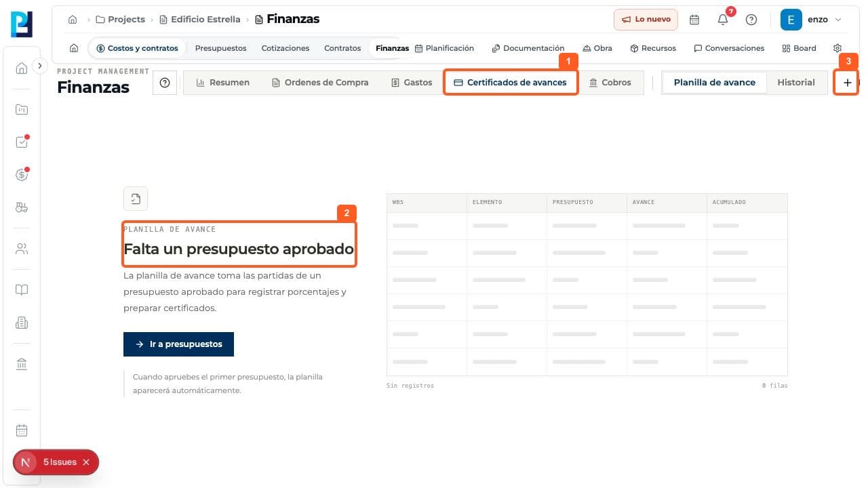Click the Edificio Estrella breadcrumb link
This screenshot has width=868, height=488.
200,20
